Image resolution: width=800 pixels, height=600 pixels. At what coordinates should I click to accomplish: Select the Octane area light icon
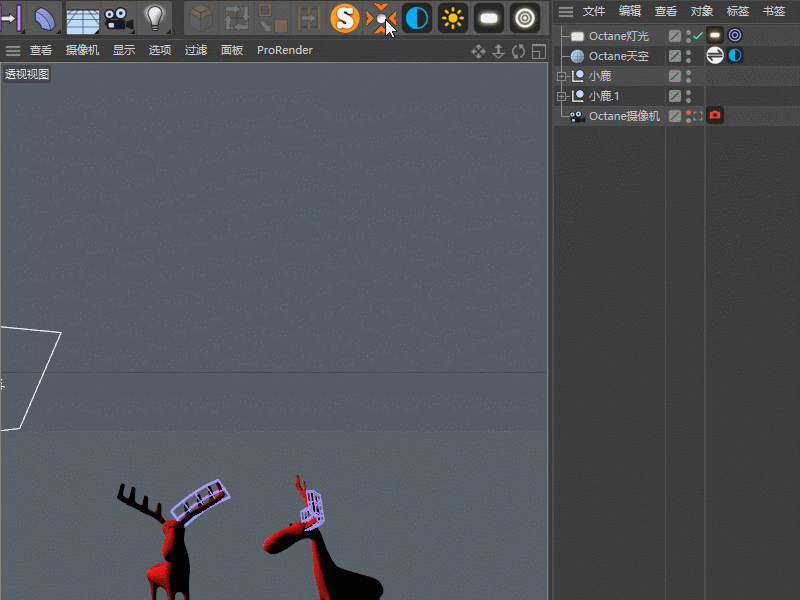[489, 18]
